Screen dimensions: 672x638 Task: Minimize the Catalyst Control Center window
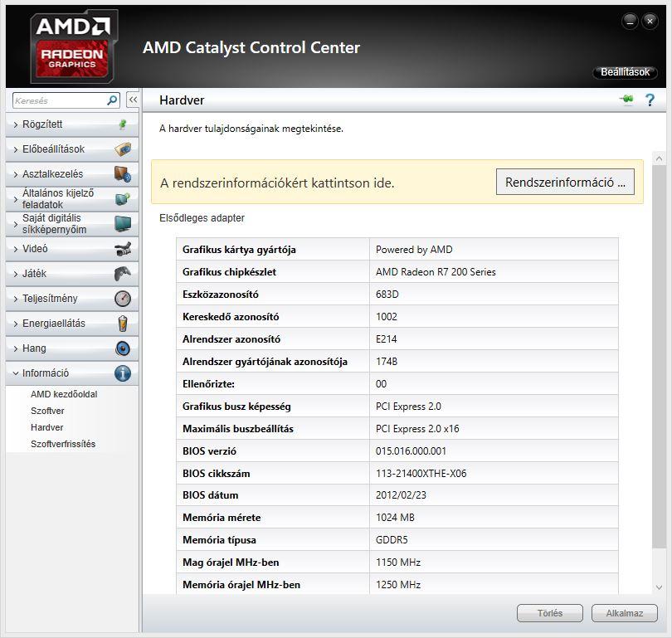[630, 22]
